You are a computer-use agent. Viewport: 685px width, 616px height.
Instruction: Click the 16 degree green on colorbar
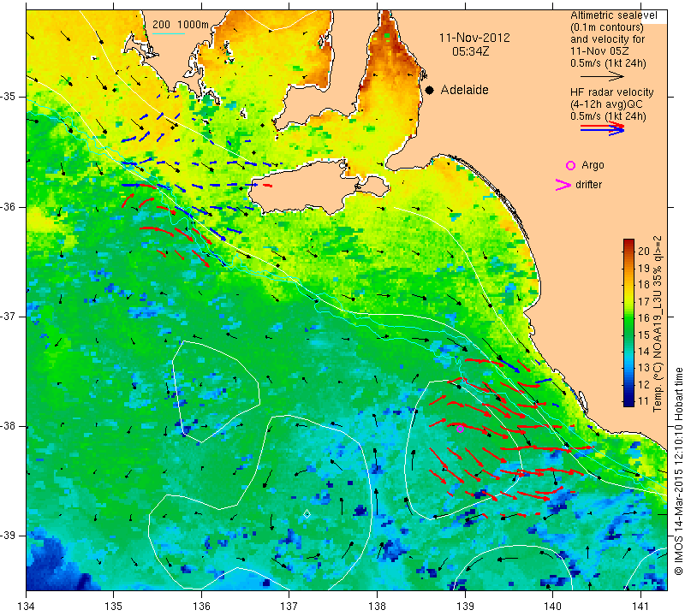pos(628,317)
